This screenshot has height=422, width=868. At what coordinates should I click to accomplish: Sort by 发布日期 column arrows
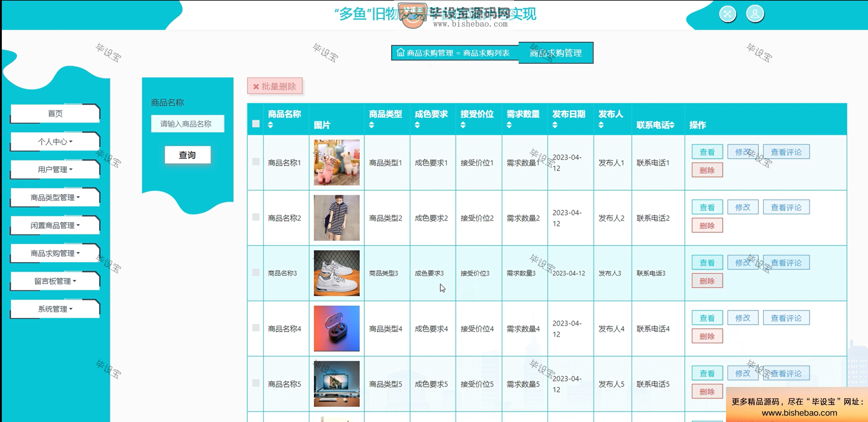(x=555, y=125)
